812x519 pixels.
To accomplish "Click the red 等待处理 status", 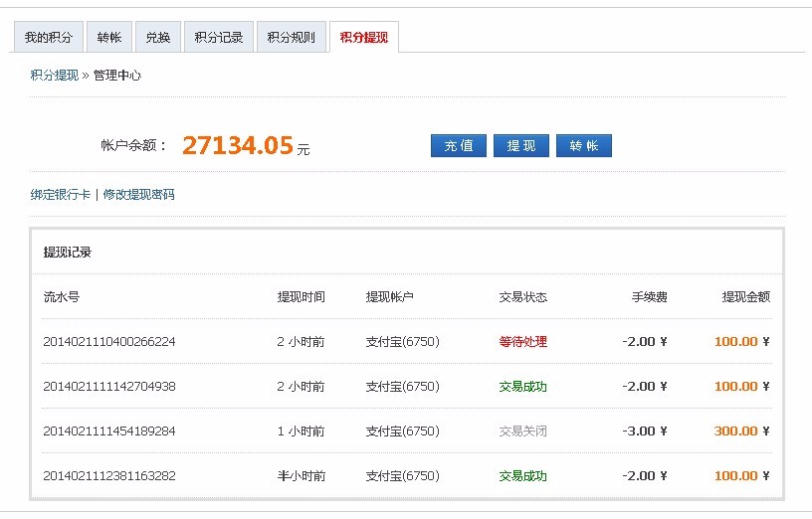I will click(522, 342).
